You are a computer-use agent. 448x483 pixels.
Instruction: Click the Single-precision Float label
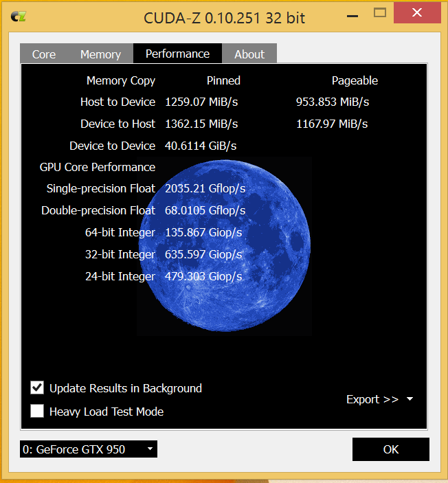click(x=101, y=188)
